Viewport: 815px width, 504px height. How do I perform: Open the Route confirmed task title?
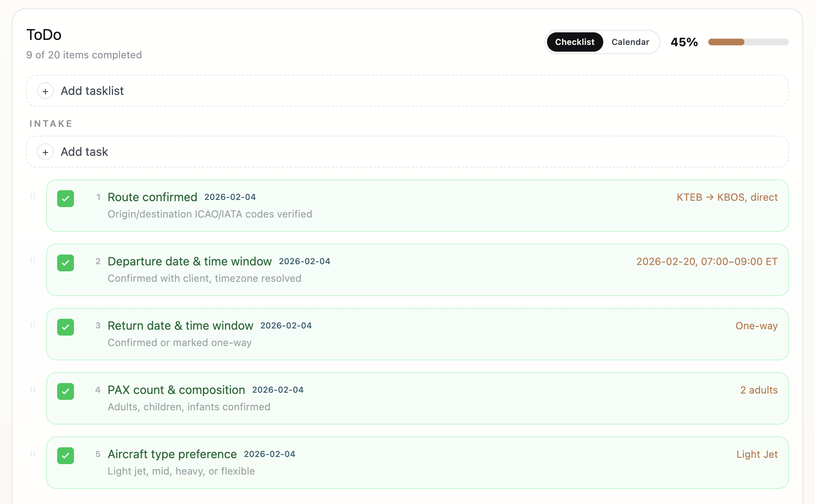point(153,197)
